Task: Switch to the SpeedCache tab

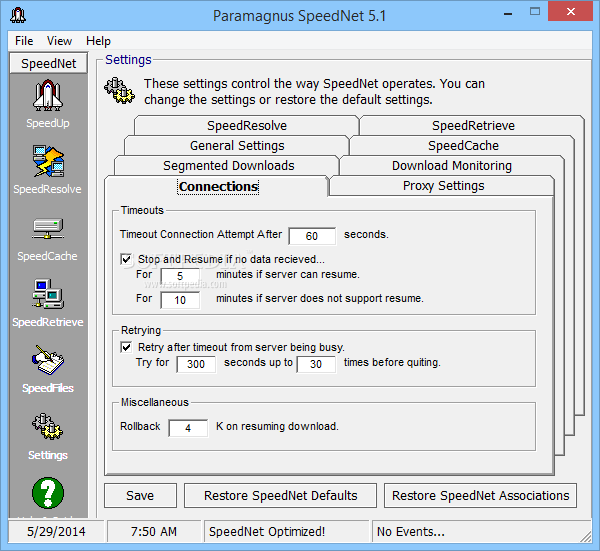Action: [x=463, y=145]
